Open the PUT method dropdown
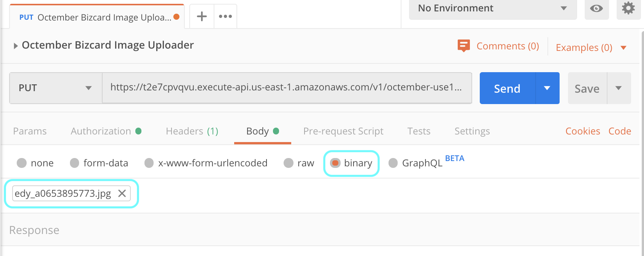 [x=56, y=88]
